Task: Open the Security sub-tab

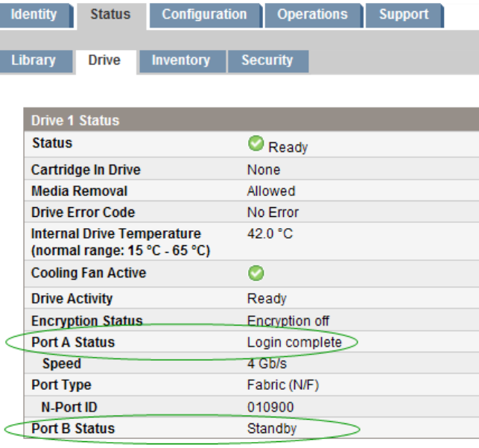Action: point(267,60)
